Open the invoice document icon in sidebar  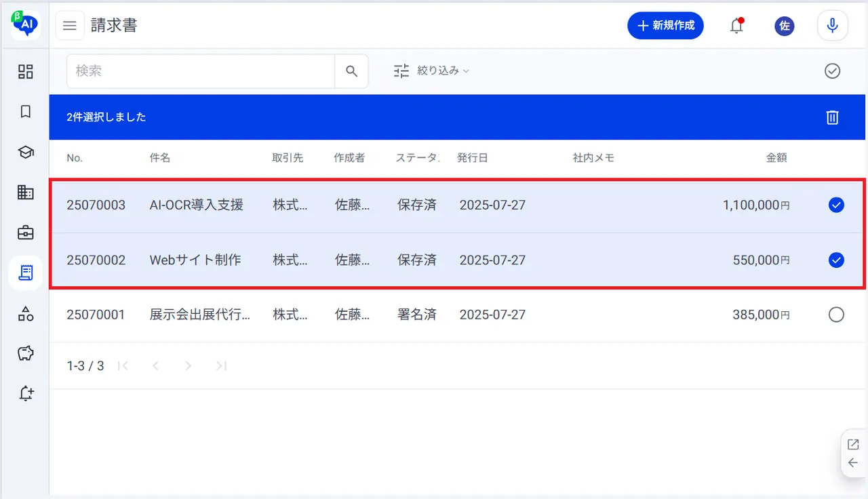[x=26, y=273]
